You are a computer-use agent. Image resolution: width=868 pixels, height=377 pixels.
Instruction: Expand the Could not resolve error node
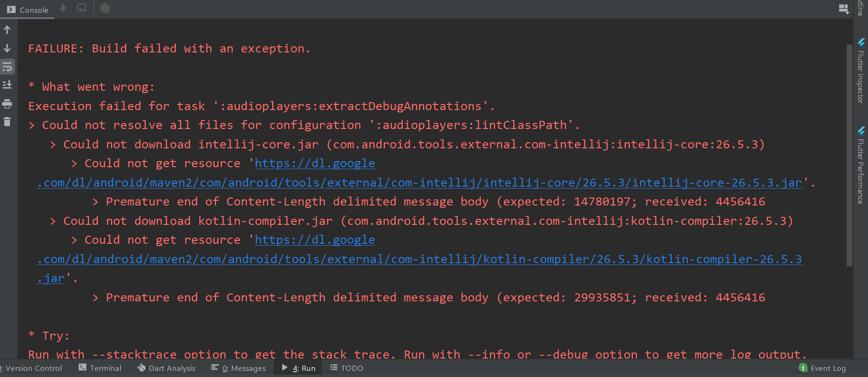tap(32, 125)
